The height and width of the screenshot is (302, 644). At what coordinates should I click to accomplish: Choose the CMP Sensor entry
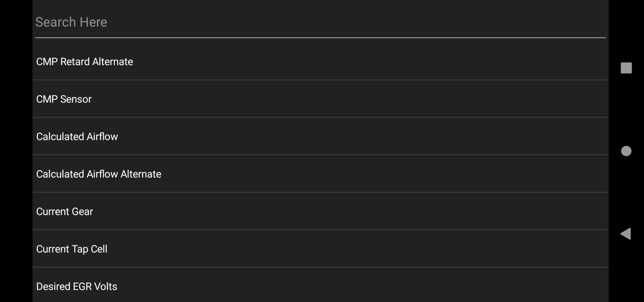(x=64, y=99)
